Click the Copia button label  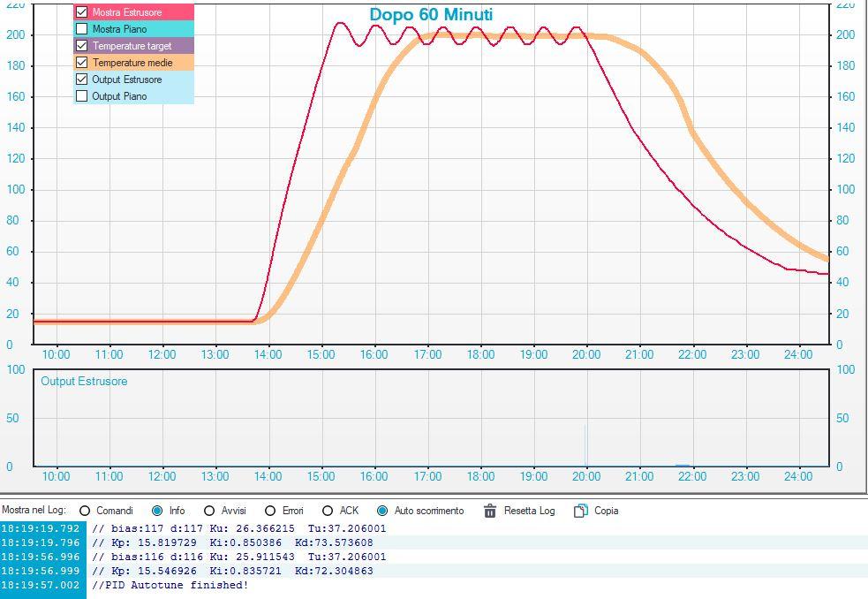coord(606,511)
